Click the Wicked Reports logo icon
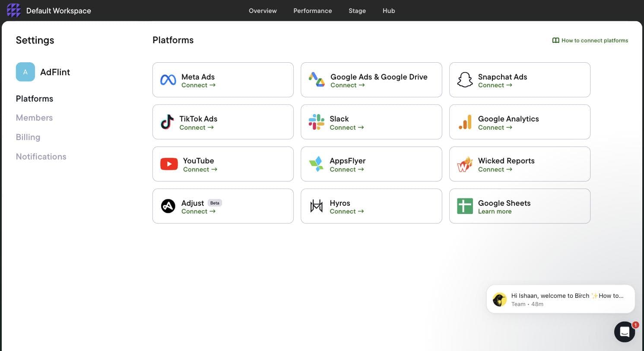The height and width of the screenshot is (351, 644). coord(465,164)
